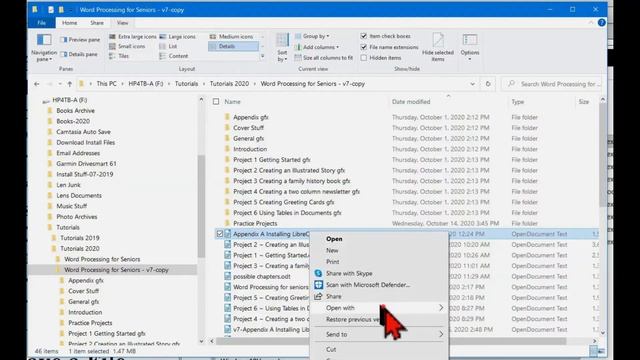
Task: Expand address bar history dropdown
Action: coord(472,84)
